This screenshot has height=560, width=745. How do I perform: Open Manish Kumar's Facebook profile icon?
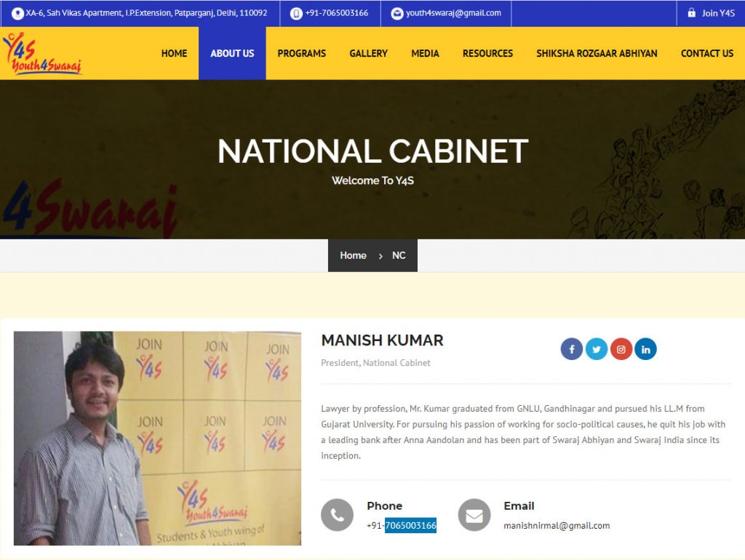click(x=572, y=349)
